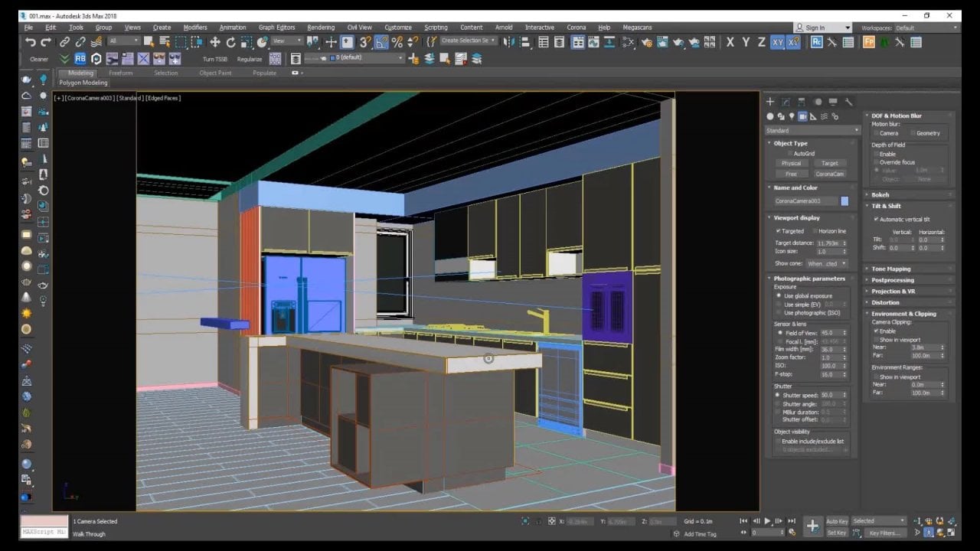This screenshot has width=980, height=551.
Task: Uncheck Automatic vertical tilt
Action: click(x=876, y=220)
